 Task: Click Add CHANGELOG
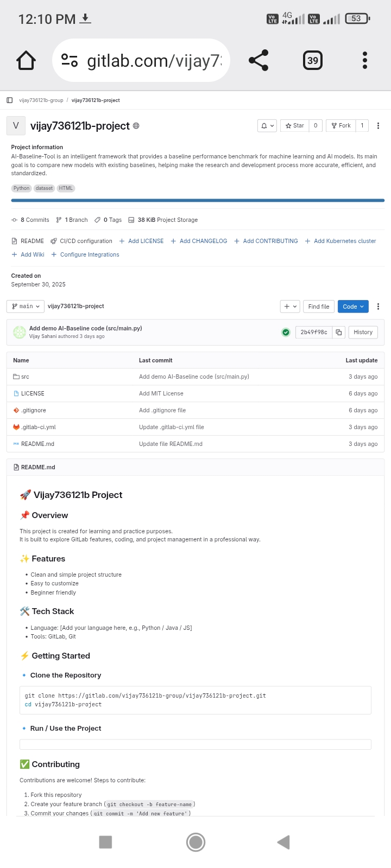point(199,241)
